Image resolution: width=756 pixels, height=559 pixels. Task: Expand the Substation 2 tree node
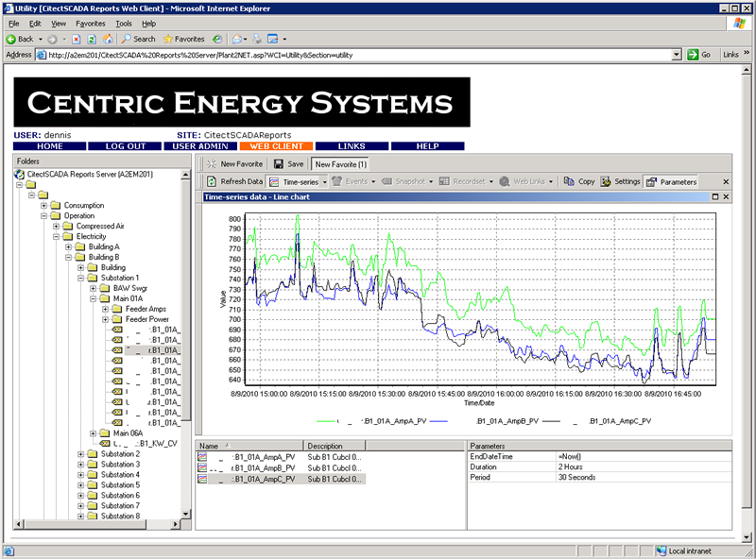[80, 454]
